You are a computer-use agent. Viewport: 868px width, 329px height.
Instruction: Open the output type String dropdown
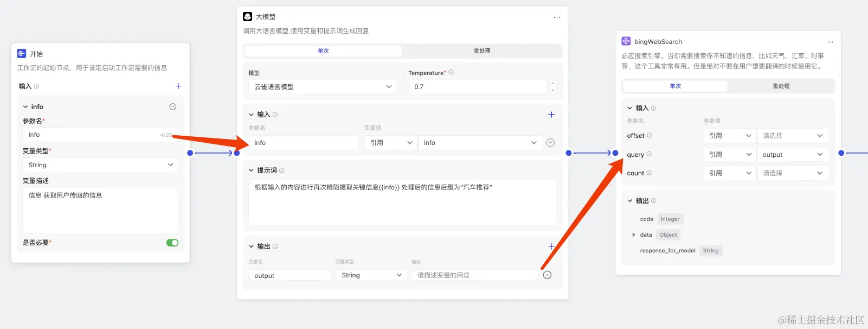tap(371, 275)
